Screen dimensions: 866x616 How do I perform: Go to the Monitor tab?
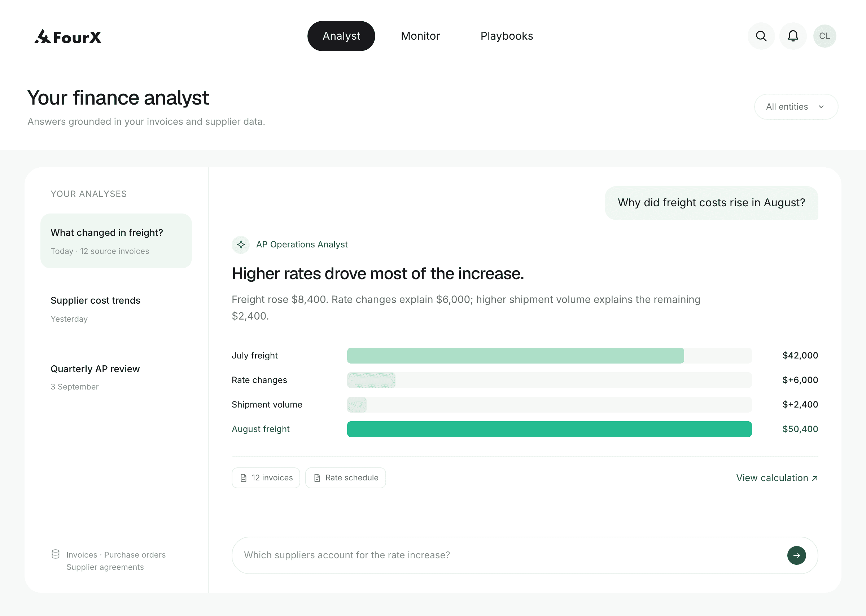(420, 36)
